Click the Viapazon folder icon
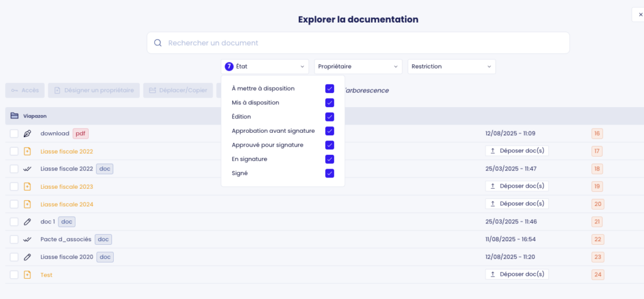Image resolution: width=644 pixels, height=299 pixels. point(14,116)
